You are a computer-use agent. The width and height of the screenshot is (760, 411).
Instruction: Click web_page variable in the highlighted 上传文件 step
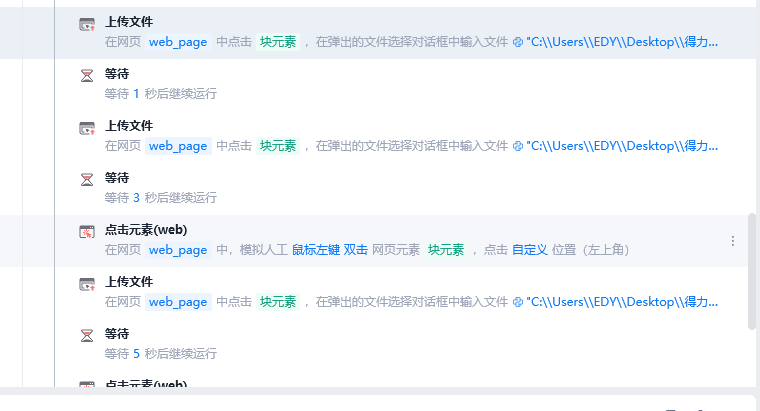[x=178, y=42]
